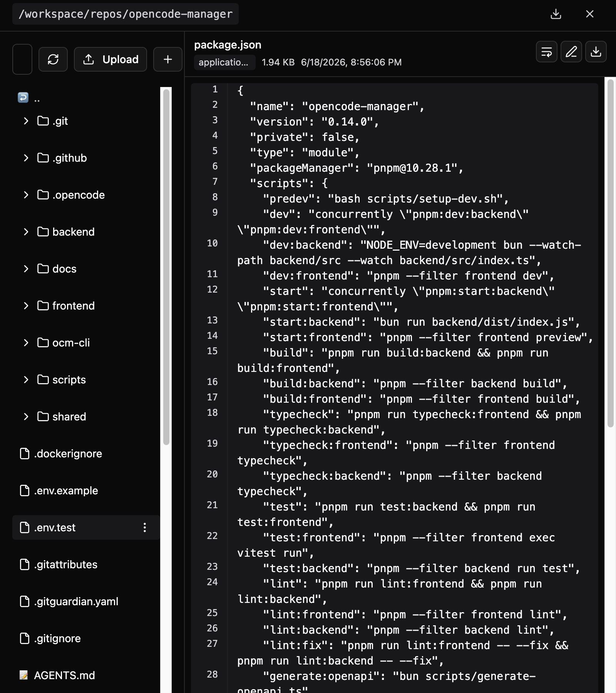The image size is (616, 693).
Task: Open the .github folder icon
Action: pos(43,158)
